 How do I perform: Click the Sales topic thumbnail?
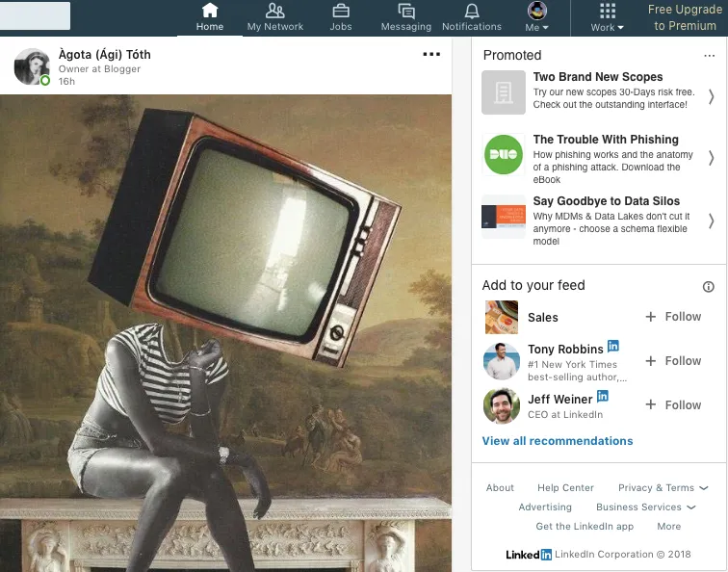502,317
